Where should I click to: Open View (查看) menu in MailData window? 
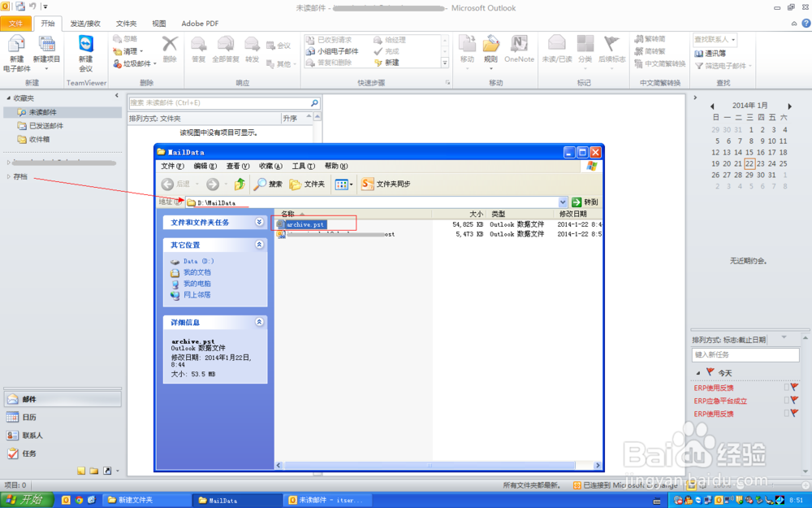(238, 166)
